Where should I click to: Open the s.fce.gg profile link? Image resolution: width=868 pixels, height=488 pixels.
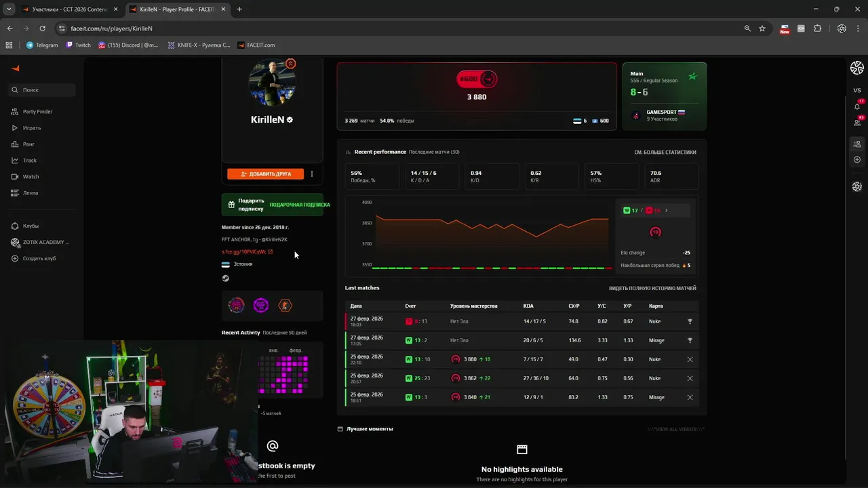click(247, 251)
